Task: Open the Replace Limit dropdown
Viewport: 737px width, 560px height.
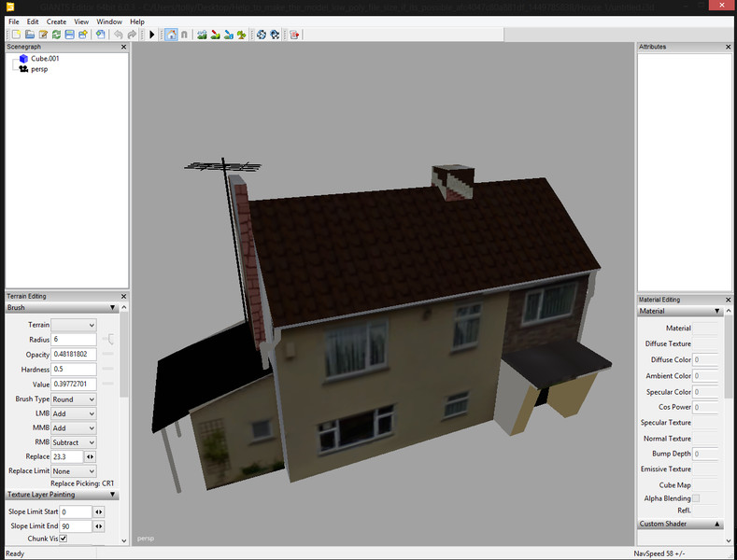Action: tap(74, 471)
